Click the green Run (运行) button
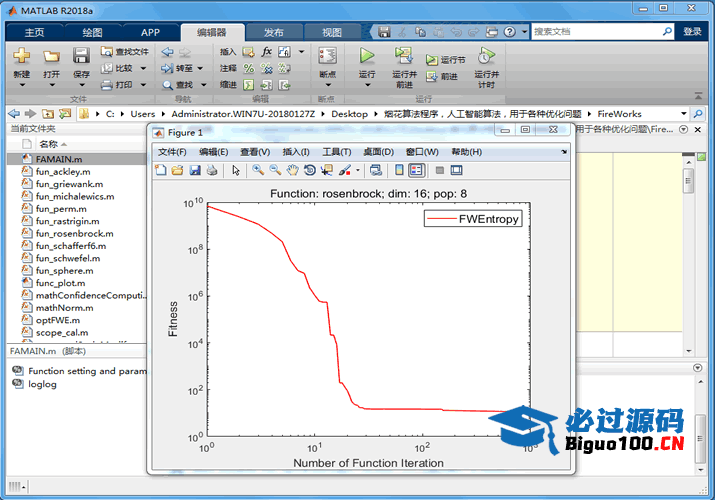The height and width of the screenshot is (500, 715). [x=367, y=57]
